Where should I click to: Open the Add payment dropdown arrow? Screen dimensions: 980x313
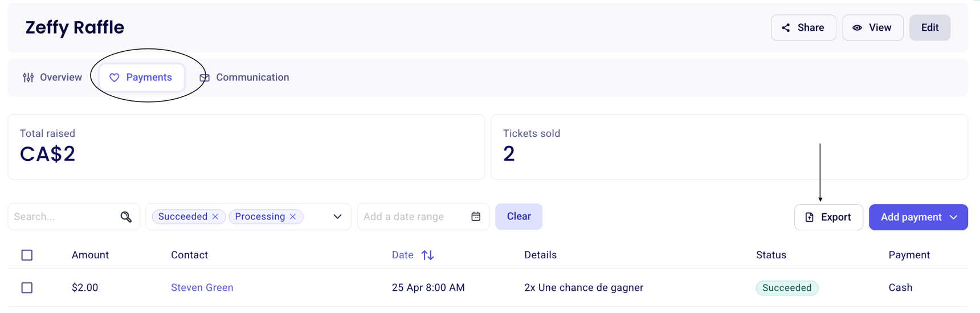tap(954, 217)
